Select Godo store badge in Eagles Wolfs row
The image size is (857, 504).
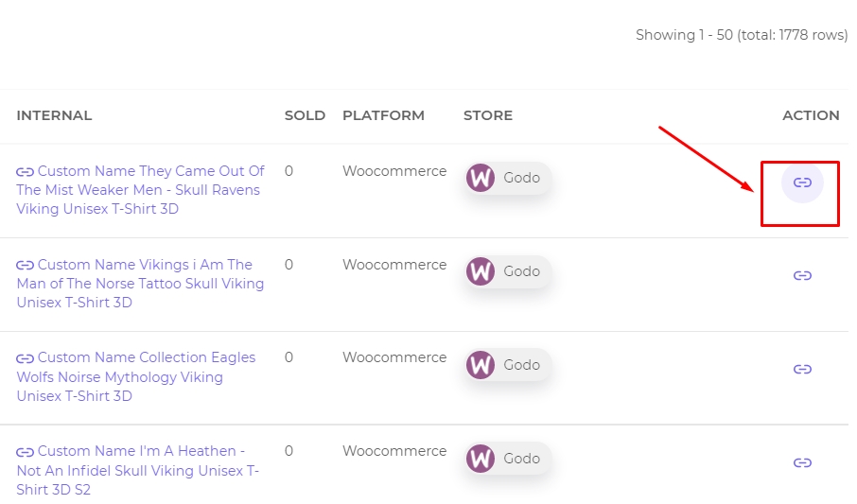(x=508, y=365)
